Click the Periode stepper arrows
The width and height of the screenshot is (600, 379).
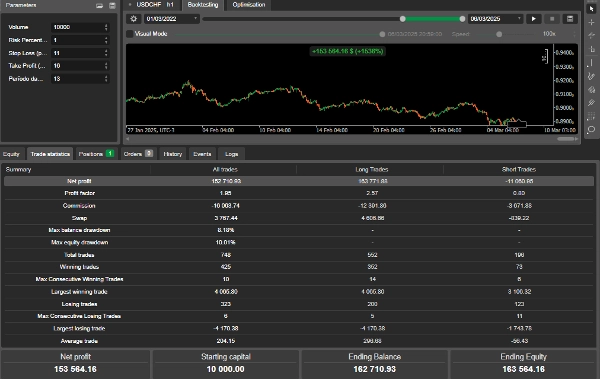[x=106, y=78]
